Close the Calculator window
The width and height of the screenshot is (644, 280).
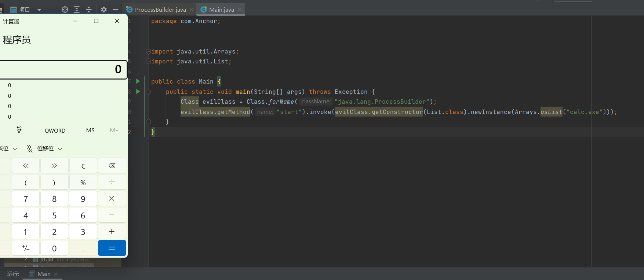click(117, 21)
